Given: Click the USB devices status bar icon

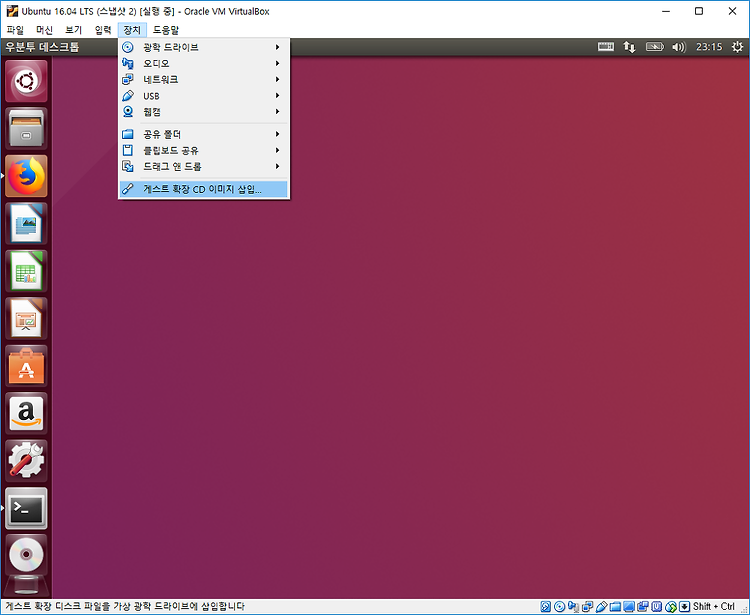Looking at the screenshot, I should click(601, 606).
